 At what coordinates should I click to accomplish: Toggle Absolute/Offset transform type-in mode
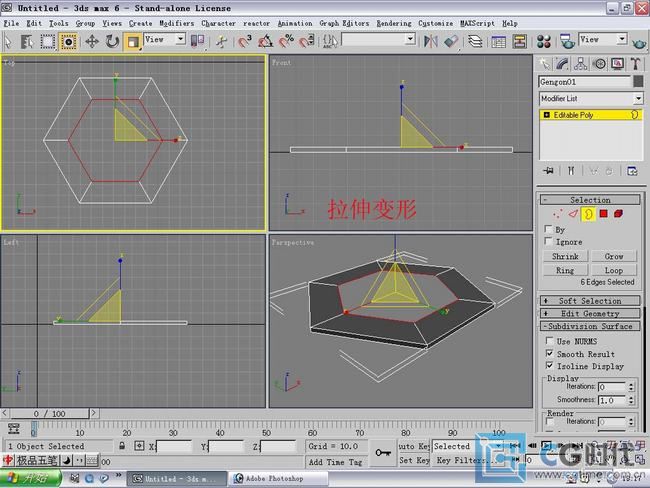coord(139,446)
